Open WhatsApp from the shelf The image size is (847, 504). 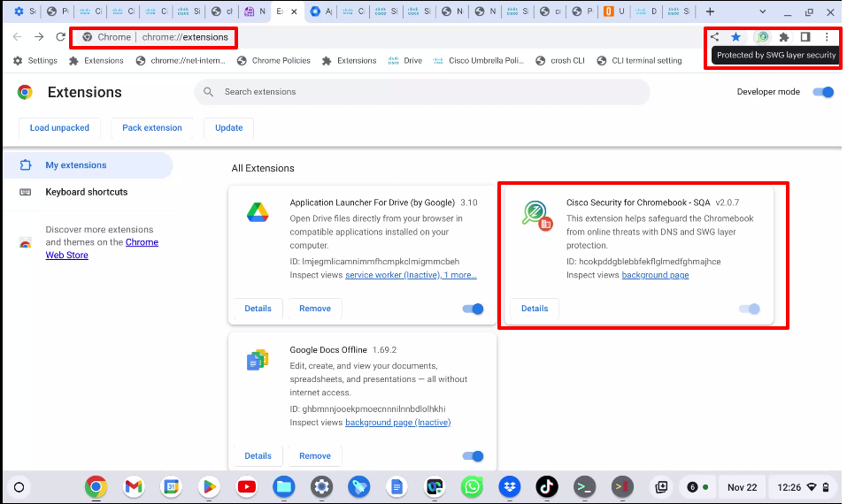tap(472, 487)
